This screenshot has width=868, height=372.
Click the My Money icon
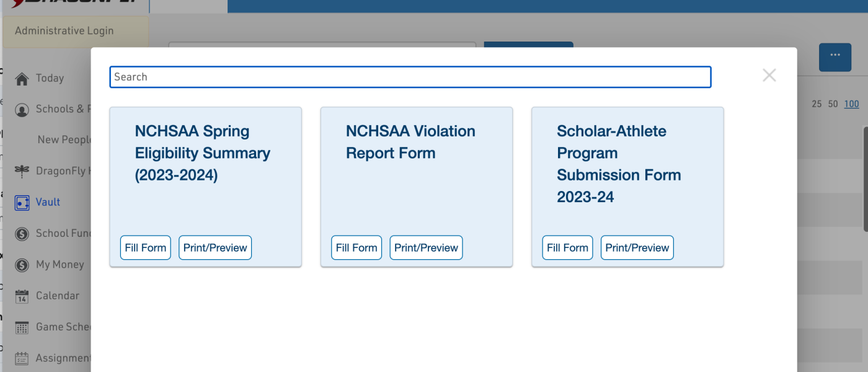(22, 265)
